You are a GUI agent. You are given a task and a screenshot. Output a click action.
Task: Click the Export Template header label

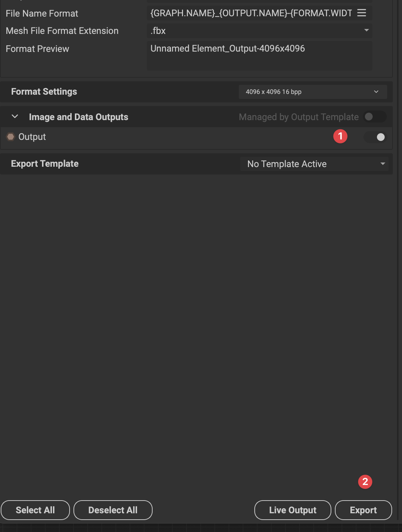tap(45, 164)
